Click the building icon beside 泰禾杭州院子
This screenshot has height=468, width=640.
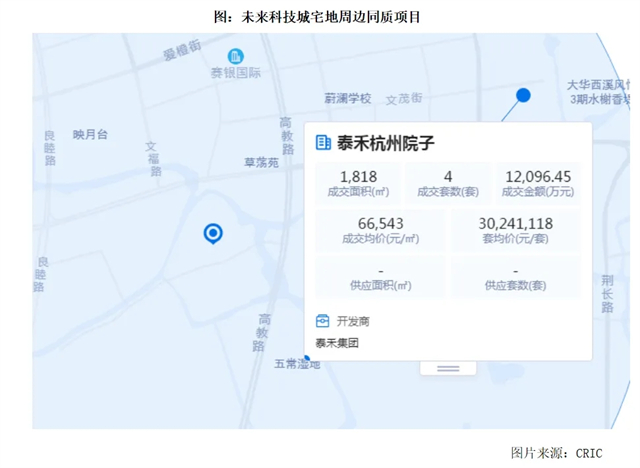pos(323,143)
